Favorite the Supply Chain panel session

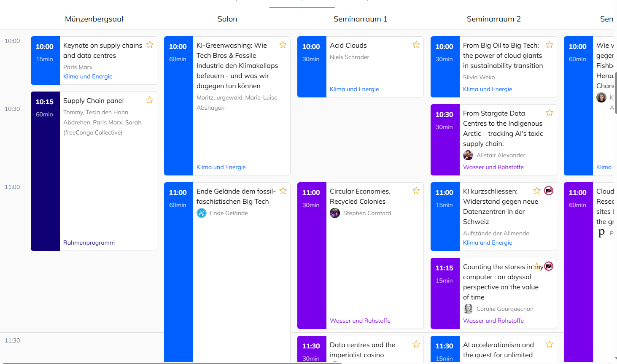pyautogui.click(x=150, y=100)
